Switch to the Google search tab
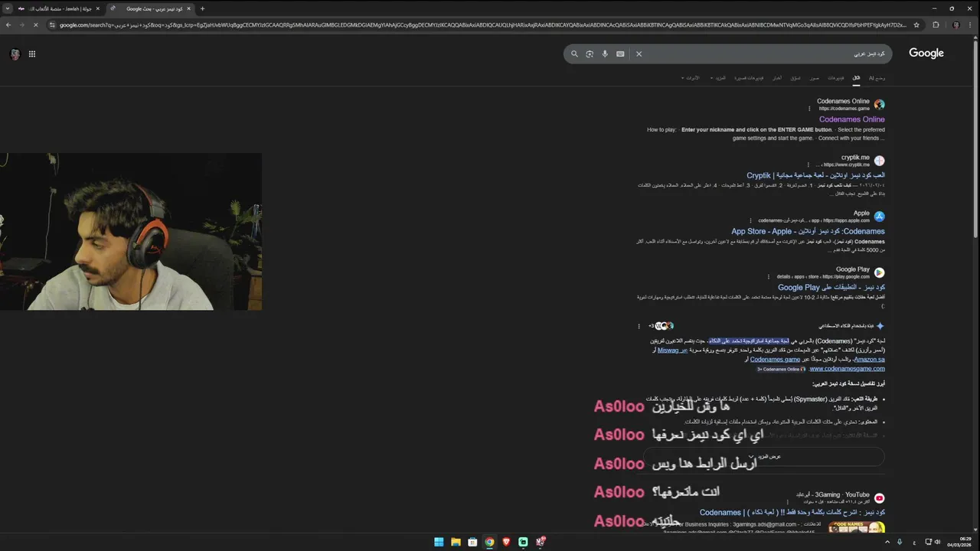 pyautogui.click(x=150, y=8)
